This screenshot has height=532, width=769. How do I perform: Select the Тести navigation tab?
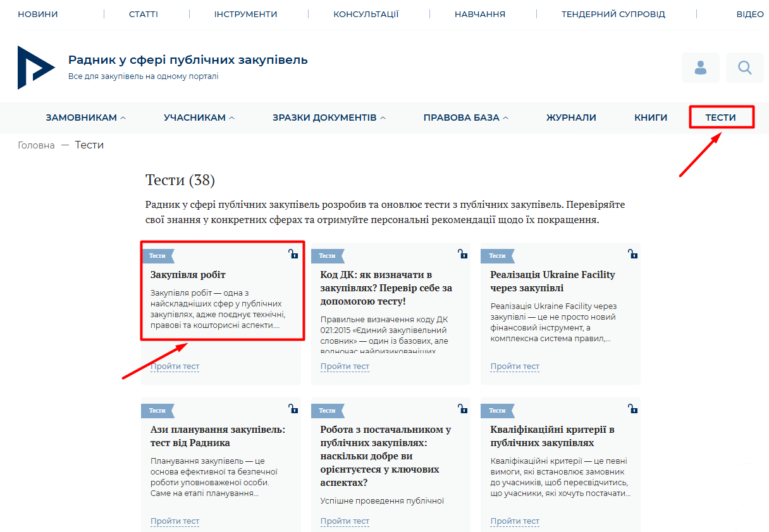pyautogui.click(x=720, y=118)
